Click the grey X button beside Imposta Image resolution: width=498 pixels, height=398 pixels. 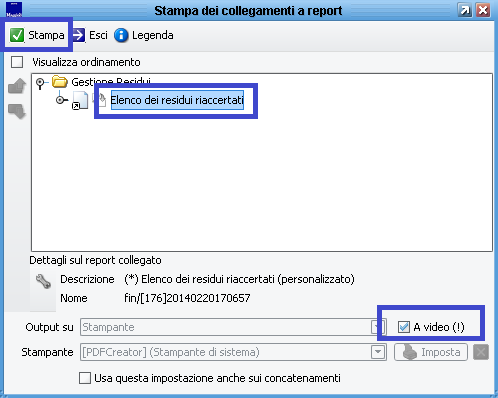pyautogui.click(x=481, y=352)
